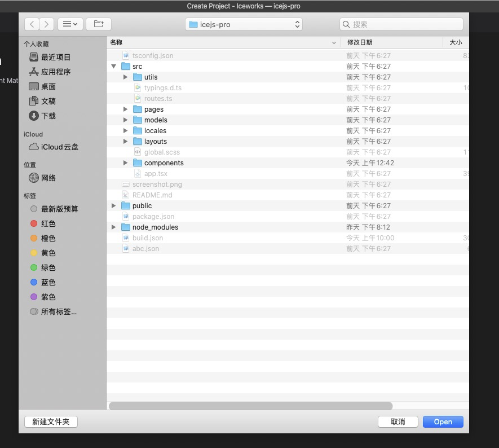Click the 新建文件夹 button

click(50, 421)
